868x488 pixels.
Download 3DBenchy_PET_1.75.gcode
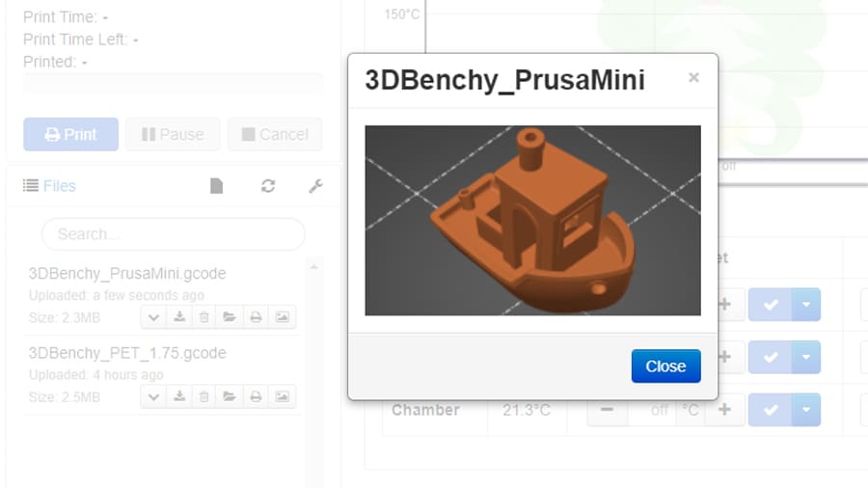tap(179, 396)
